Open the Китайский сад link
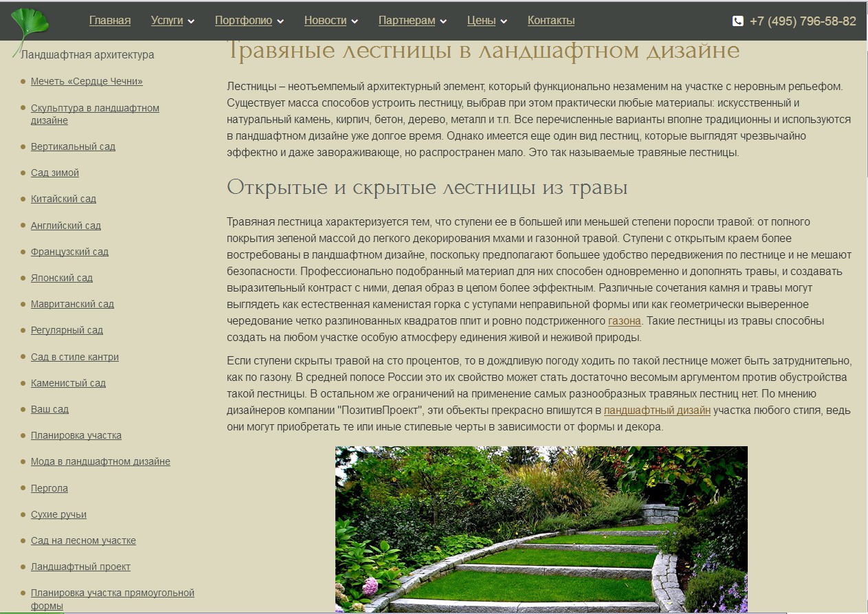This screenshot has height=614, width=868. [x=63, y=199]
